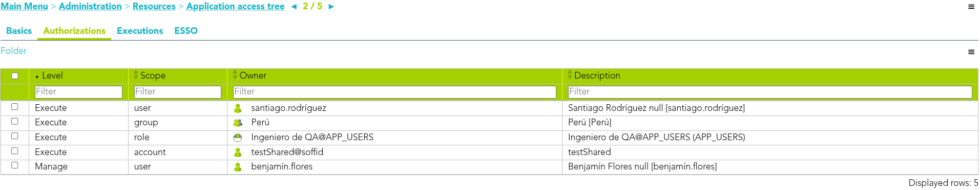Sort by the Description column
The image size is (980, 190).
(597, 75)
